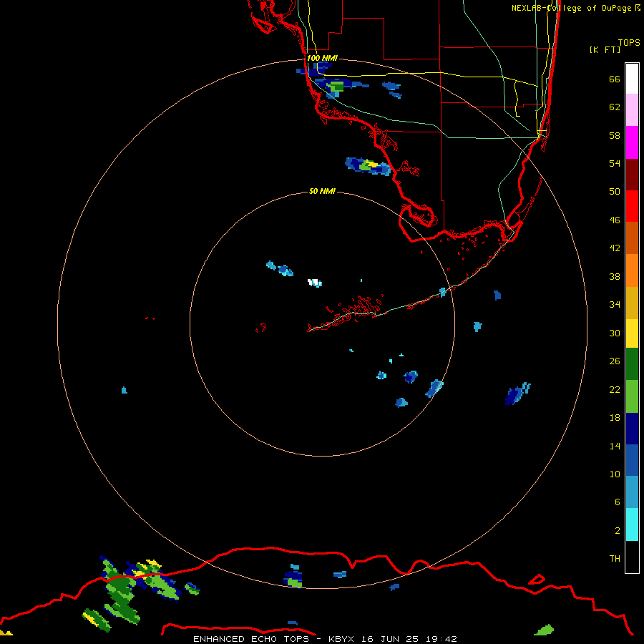Viewport: 644px width, 644px height.
Task: Click the 62 value on the scale
Action: click(x=615, y=107)
